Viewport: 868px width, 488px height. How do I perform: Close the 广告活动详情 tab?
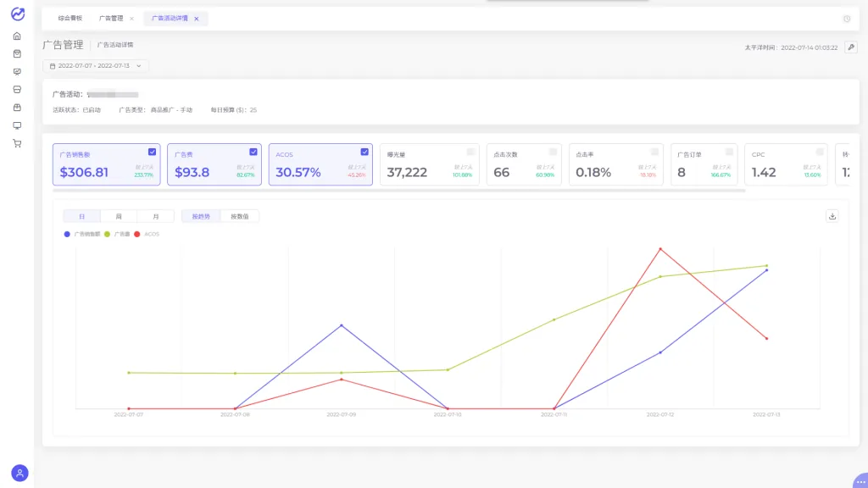tap(197, 19)
